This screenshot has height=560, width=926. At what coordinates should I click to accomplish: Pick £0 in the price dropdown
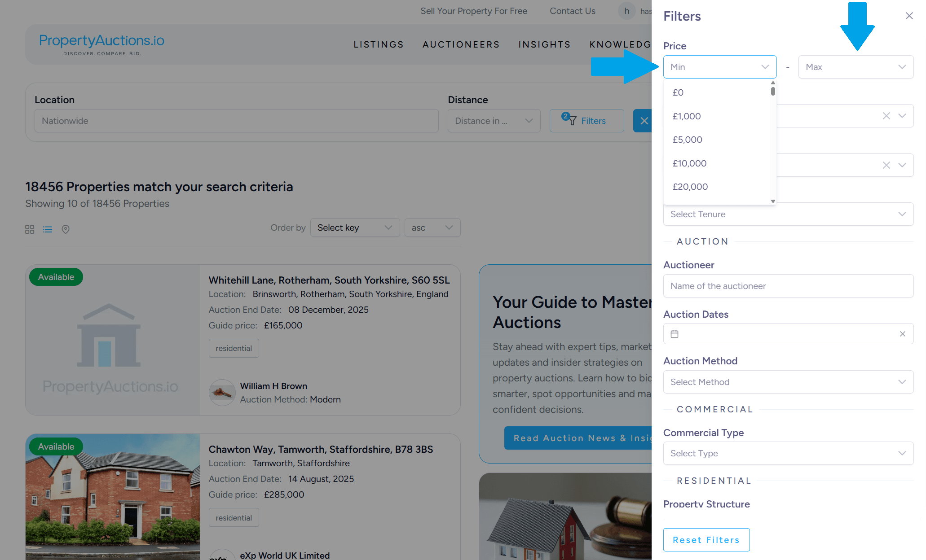click(678, 92)
